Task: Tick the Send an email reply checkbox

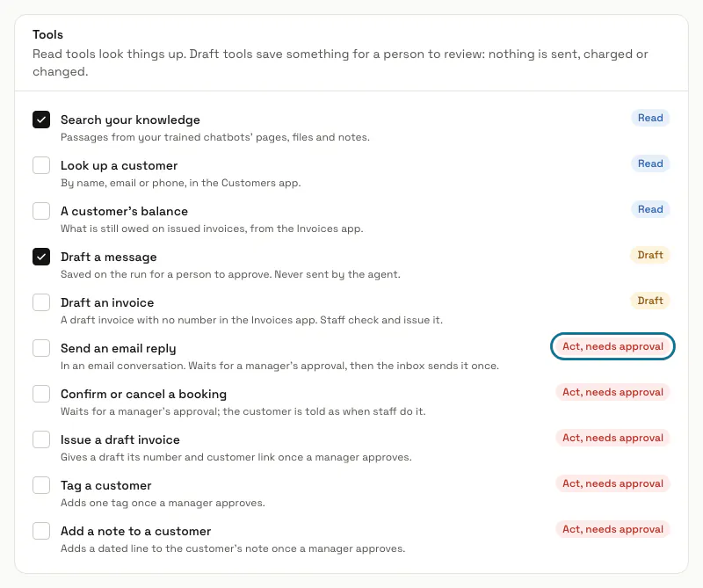Action: click(41, 349)
